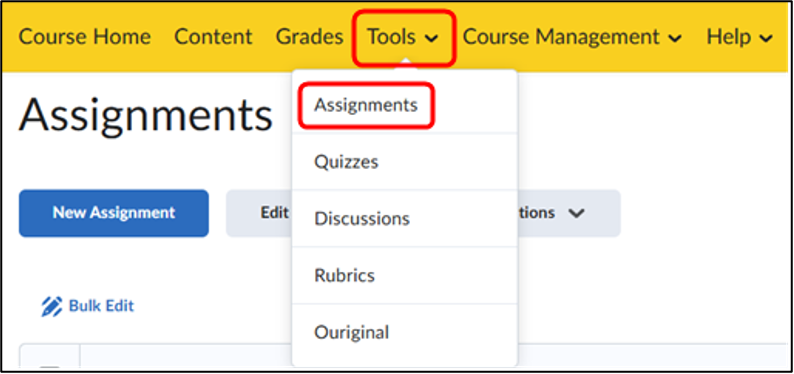Open the Tools menu in navbar
The height and width of the screenshot is (374, 794).
pyautogui.click(x=403, y=37)
